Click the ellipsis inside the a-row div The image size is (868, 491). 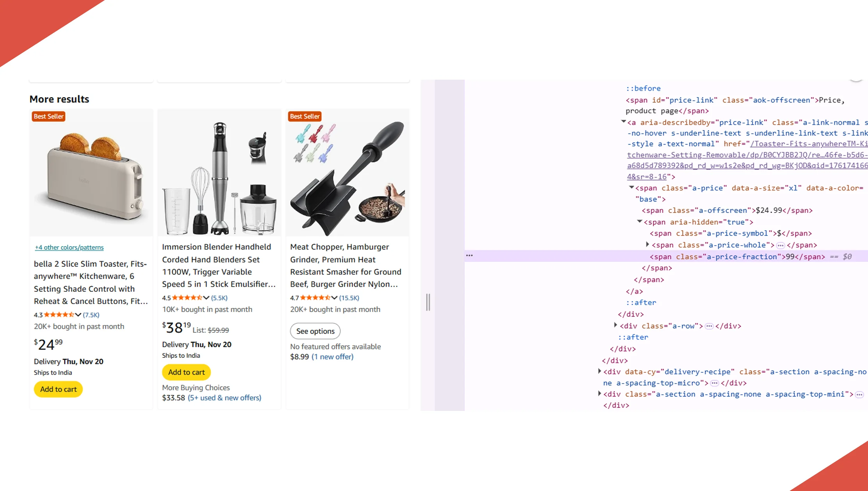coord(709,326)
